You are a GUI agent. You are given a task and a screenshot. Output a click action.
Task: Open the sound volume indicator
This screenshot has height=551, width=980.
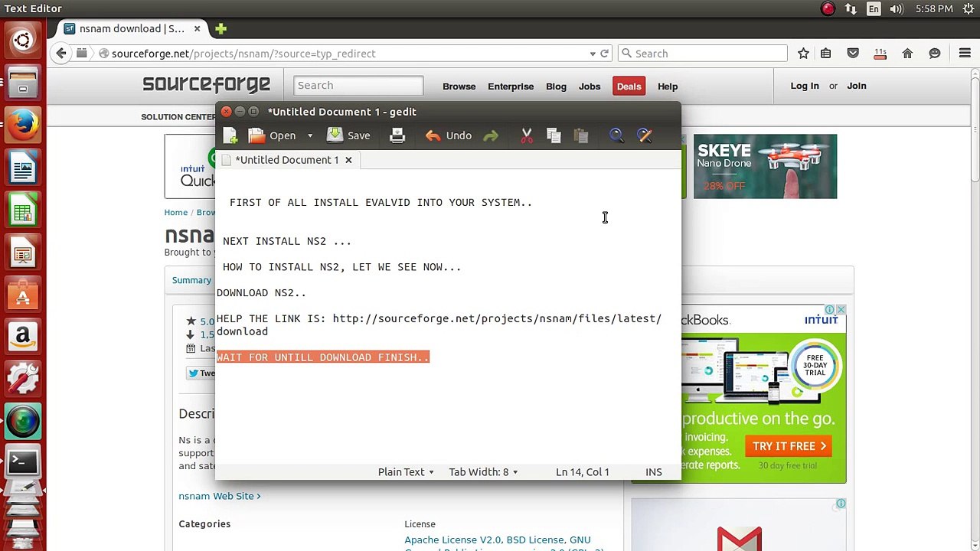point(897,8)
